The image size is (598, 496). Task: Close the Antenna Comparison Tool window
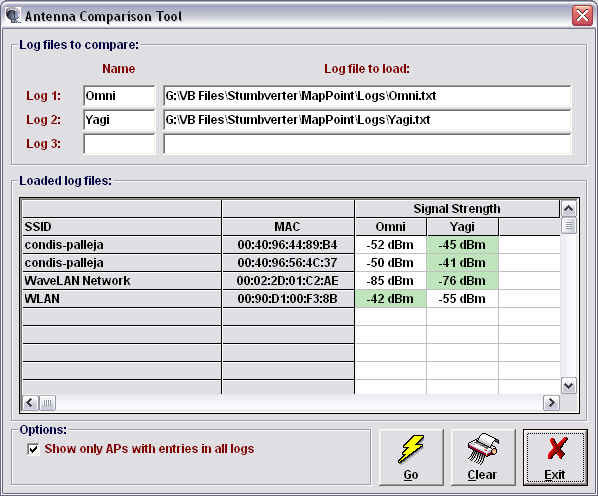point(582,16)
